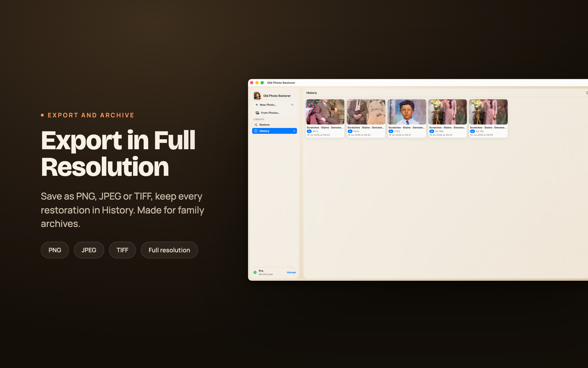Select the History library item
Viewport: 588px width, 368px height.
(275, 131)
